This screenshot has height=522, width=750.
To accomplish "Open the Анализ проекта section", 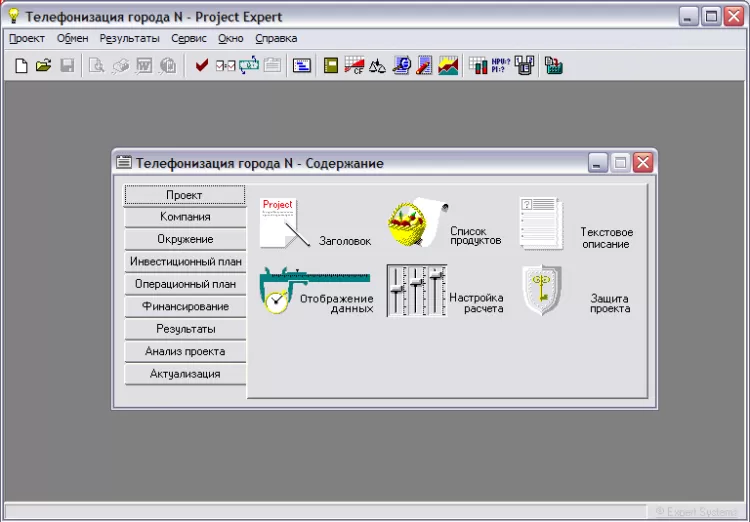I will click(x=185, y=352).
